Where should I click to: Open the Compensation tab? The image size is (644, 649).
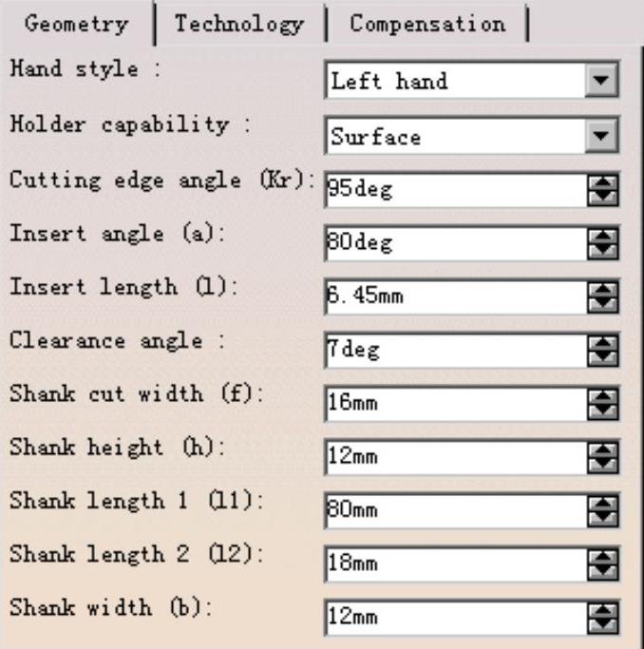(426, 24)
